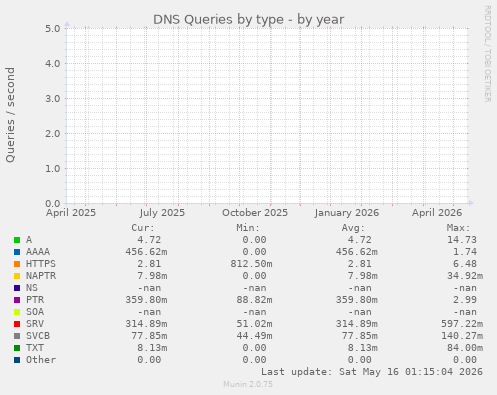Screen dimensions: 497x395
Task: Click the 'Queries / second' axis label
Action: [10, 115]
